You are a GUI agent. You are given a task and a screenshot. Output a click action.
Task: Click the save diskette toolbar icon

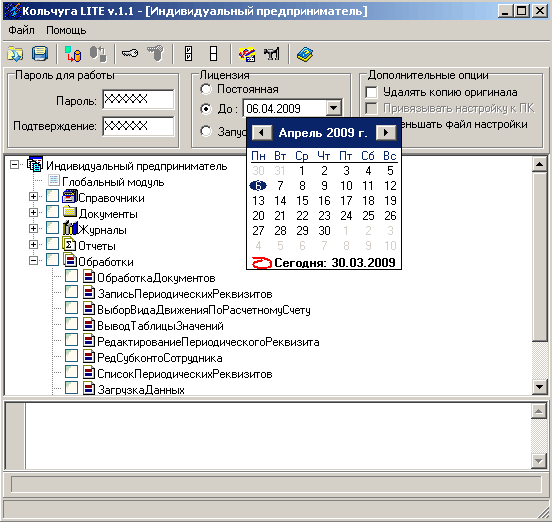tap(40, 54)
